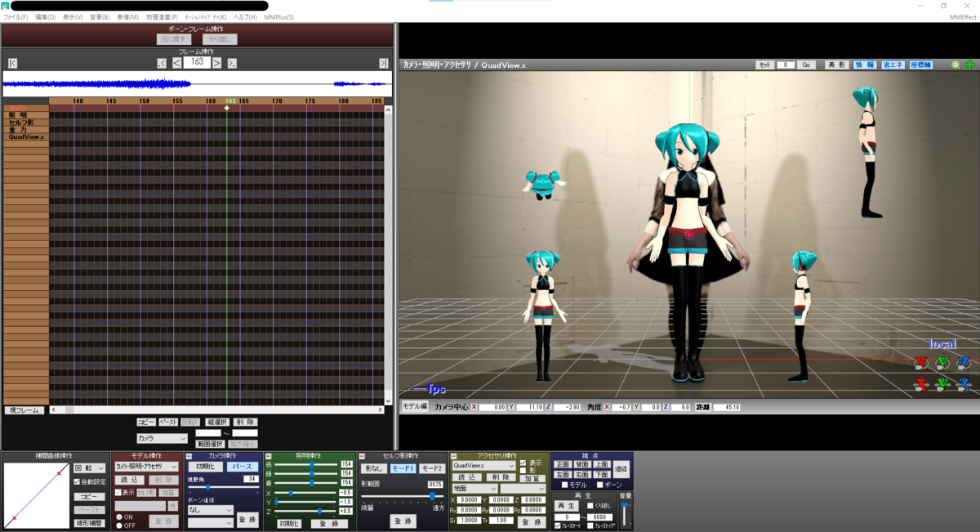
Task: Toggle 表示 checkbox in モデル操作 panel
Action: [118, 493]
